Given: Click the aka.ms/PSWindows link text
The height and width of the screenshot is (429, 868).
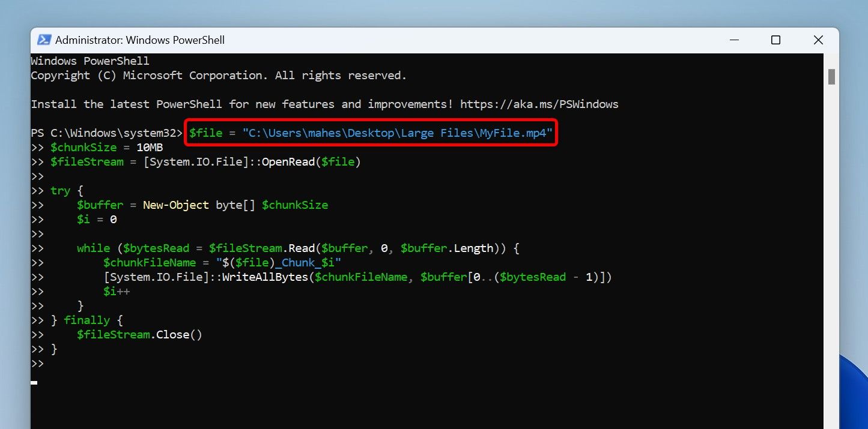Looking at the screenshot, I should point(539,104).
